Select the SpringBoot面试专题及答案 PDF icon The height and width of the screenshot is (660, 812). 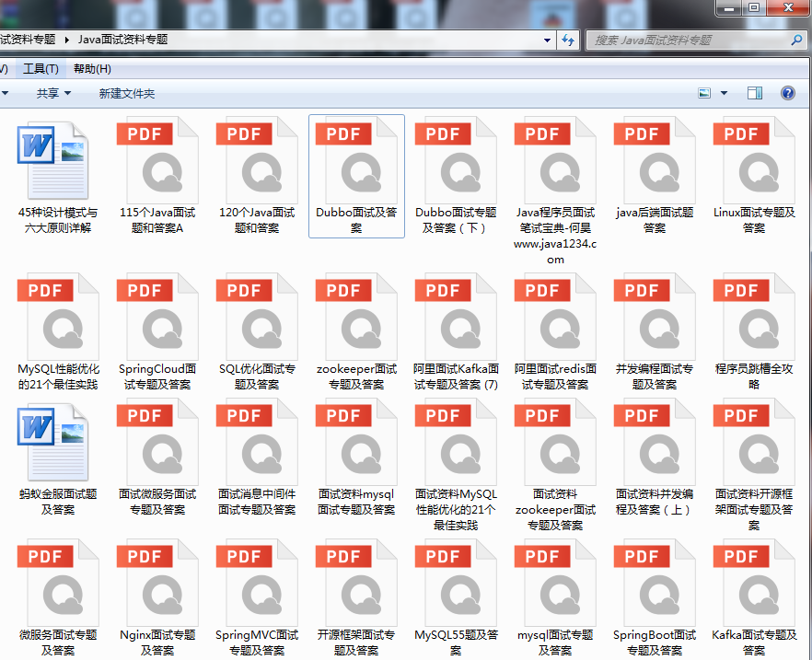[655, 584]
